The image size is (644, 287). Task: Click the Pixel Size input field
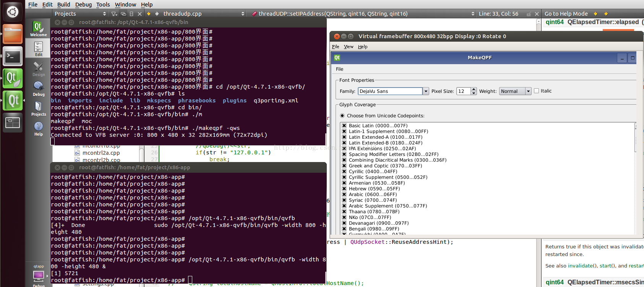click(464, 91)
